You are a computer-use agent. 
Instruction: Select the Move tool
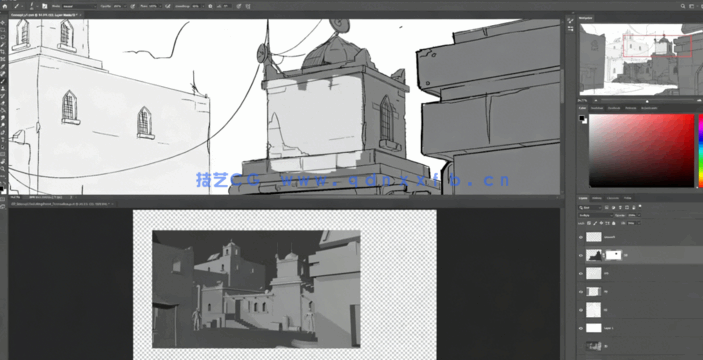(4, 22)
